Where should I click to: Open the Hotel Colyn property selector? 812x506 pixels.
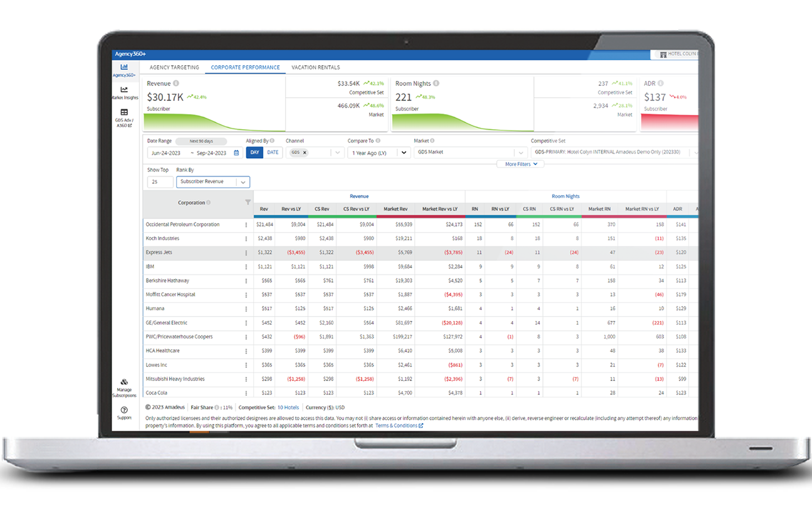(x=675, y=55)
